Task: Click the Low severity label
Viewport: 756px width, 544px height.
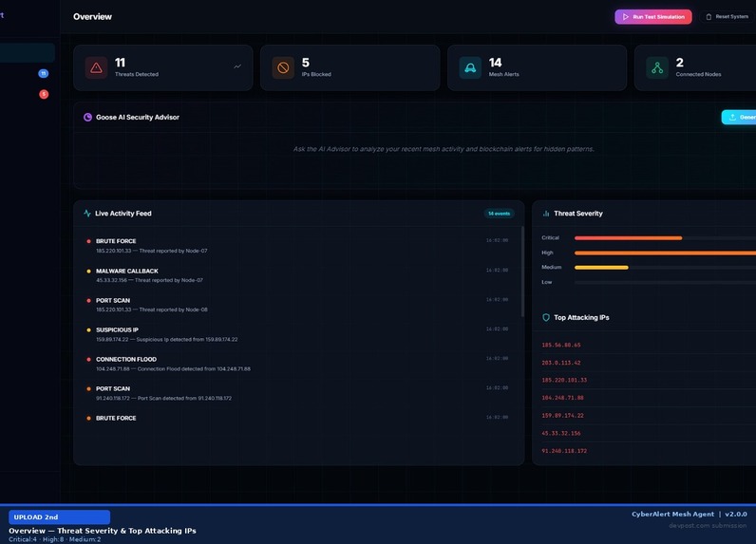Action: click(x=547, y=282)
